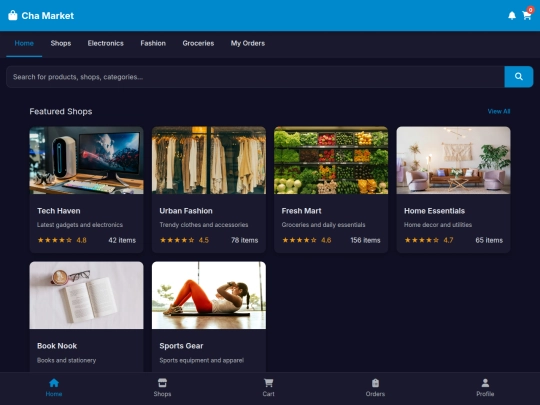The height and width of the screenshot is (405, 540).
Task: Click the '78 items' count text
Action: click(245, 240)
